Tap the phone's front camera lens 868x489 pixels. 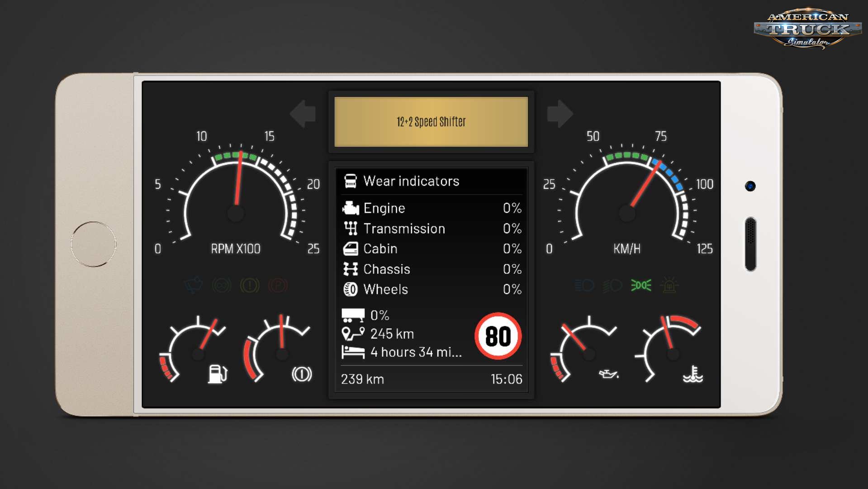750,186
